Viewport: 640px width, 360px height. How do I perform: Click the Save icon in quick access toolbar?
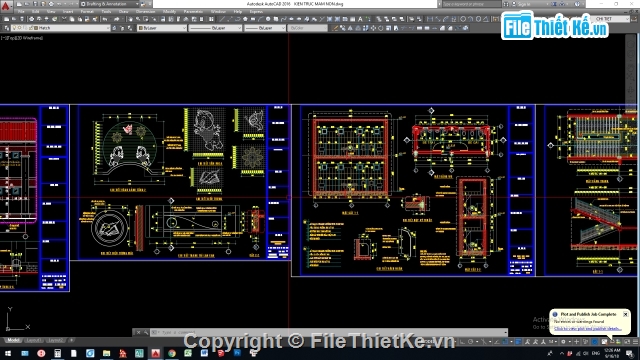point(35,4)
